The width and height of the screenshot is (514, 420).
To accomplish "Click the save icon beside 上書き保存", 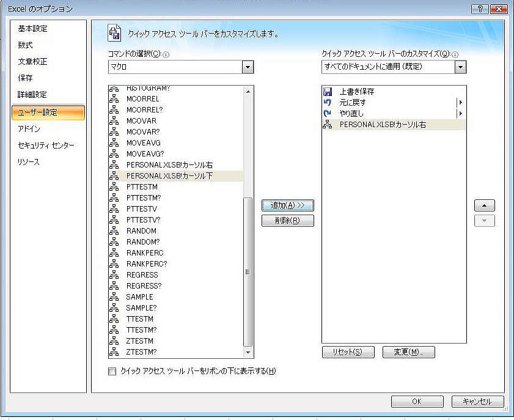I will (x=327, y=92).
